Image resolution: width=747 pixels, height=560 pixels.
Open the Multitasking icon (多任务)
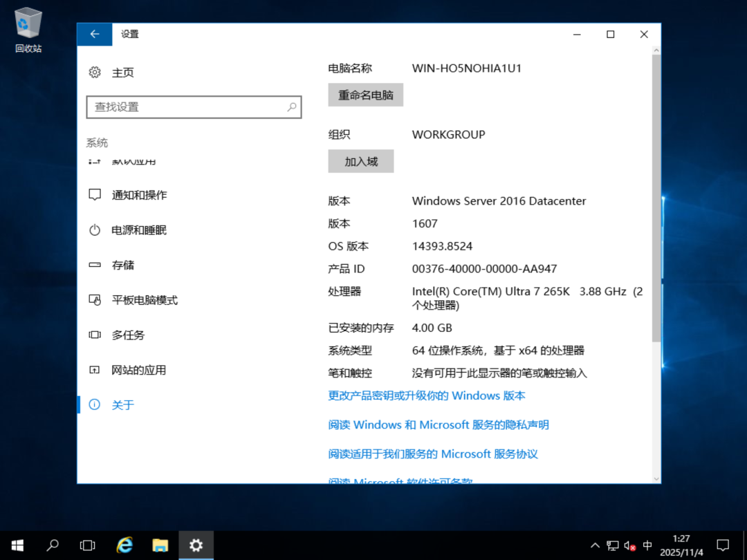click(x=95, y=335)
